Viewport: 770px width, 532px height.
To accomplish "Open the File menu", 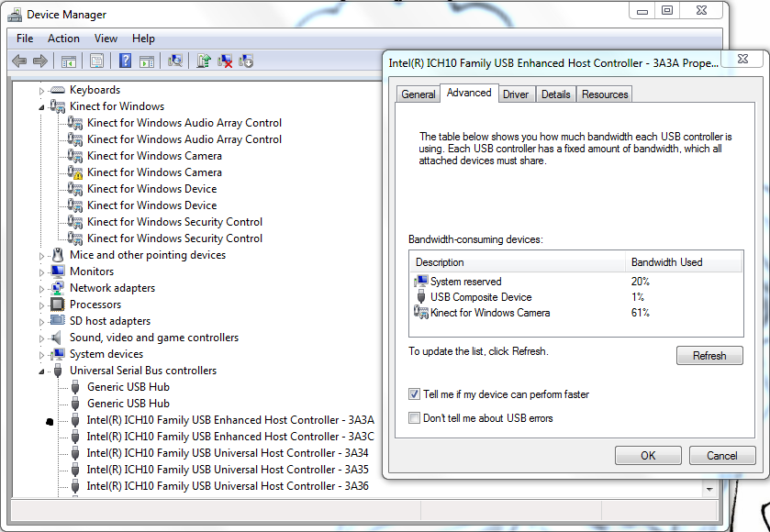I will point(25,39).
